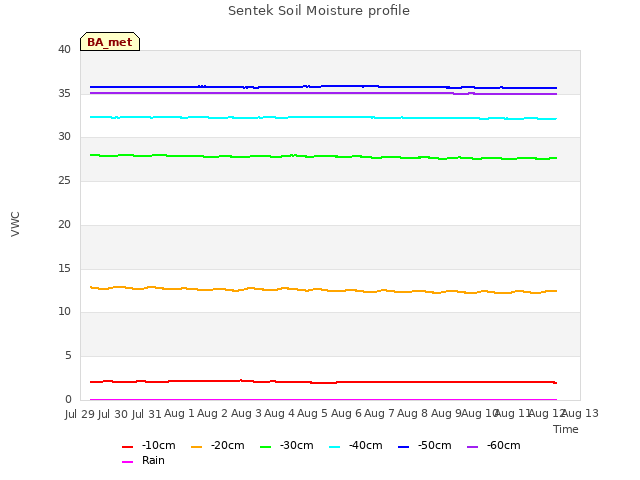This screenshot has width=640, height=480.
Task: Click the Aug 13 x-axis label
Action: (x=580, y=413)
